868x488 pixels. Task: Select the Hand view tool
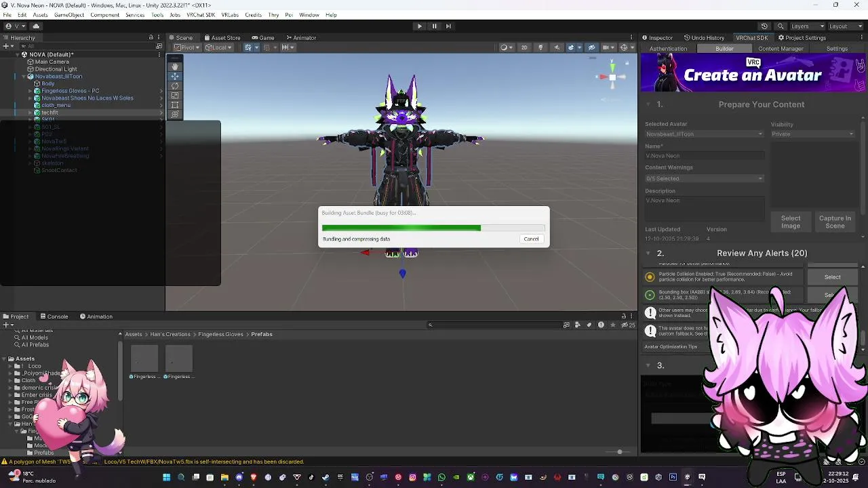point(175,66)
